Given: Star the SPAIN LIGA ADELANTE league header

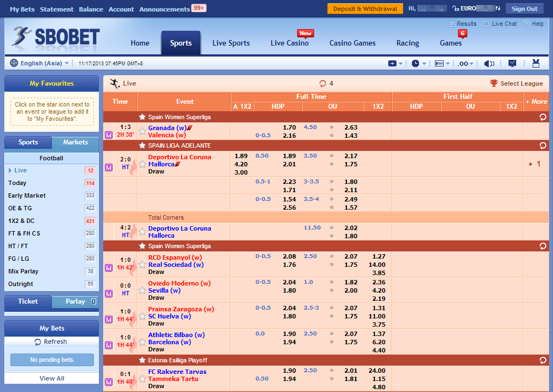Looking at the screenshot, I should (142, 145).
